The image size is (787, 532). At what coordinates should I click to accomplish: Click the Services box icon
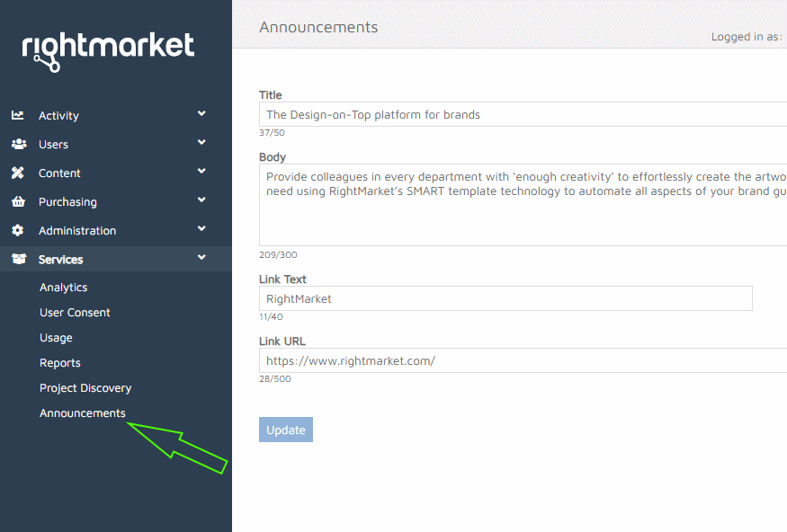click(18, 259)
